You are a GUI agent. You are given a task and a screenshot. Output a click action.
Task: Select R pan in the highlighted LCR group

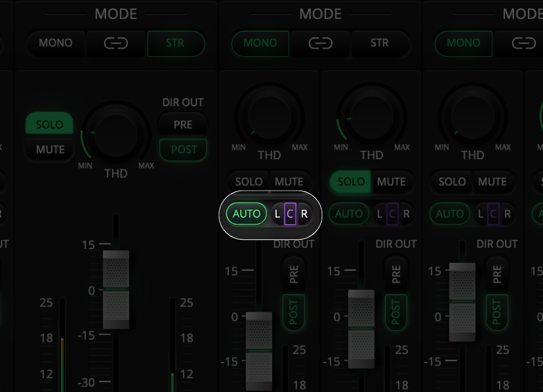click(x=304, y=213)
